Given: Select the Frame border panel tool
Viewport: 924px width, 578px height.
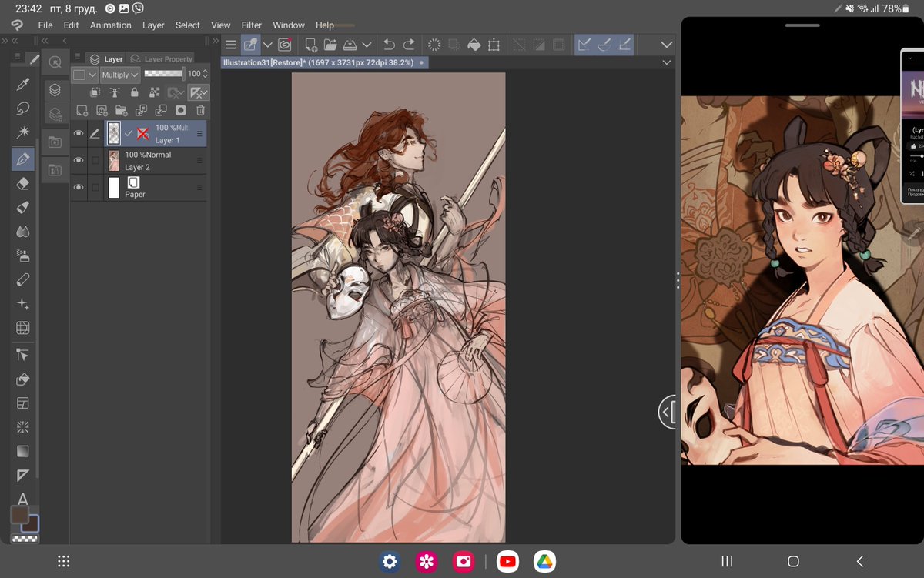Looking at the screenshot, I should [x=23, y=403].
